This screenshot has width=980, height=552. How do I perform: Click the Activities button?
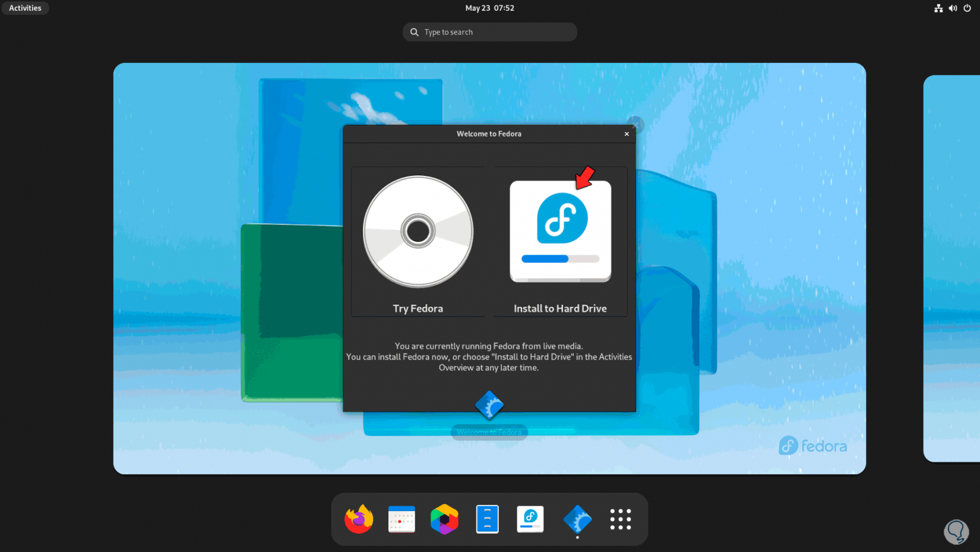point(25,8)
